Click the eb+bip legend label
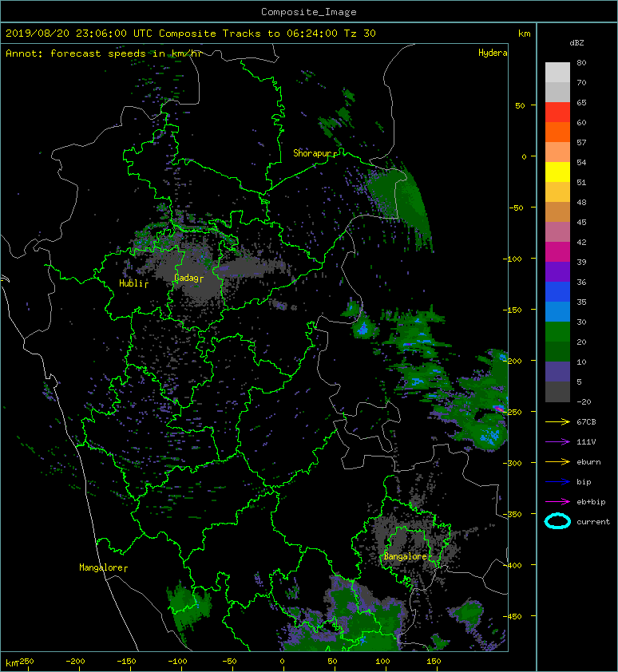The width and height of the screenshot is (618, 672). (x=591, y=502)
